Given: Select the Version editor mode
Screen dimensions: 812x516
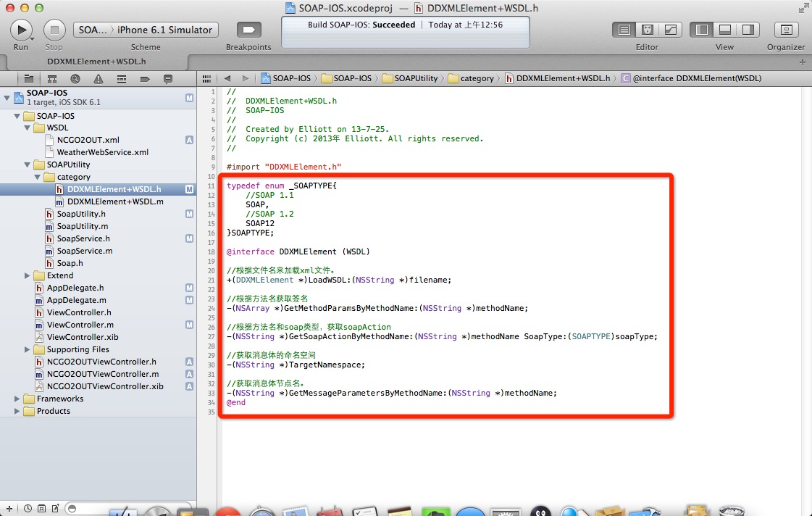Looking at the screenshot, I should 671,30.
